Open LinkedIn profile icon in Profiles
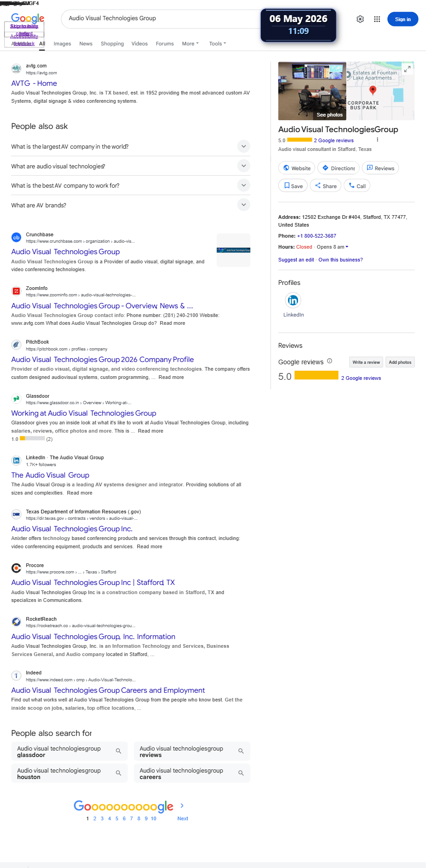Viewport: 431px width, 868px height. click(293, 300)
